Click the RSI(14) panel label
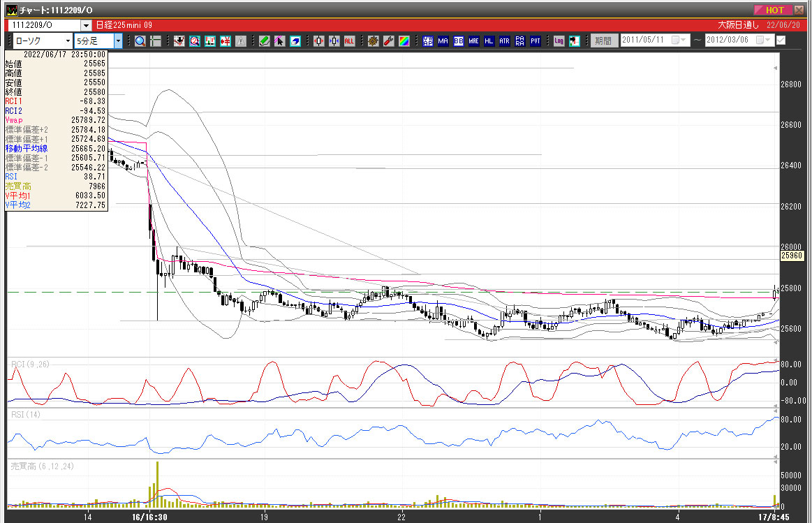This screenshot has height=523, width=812. [26, 414]
